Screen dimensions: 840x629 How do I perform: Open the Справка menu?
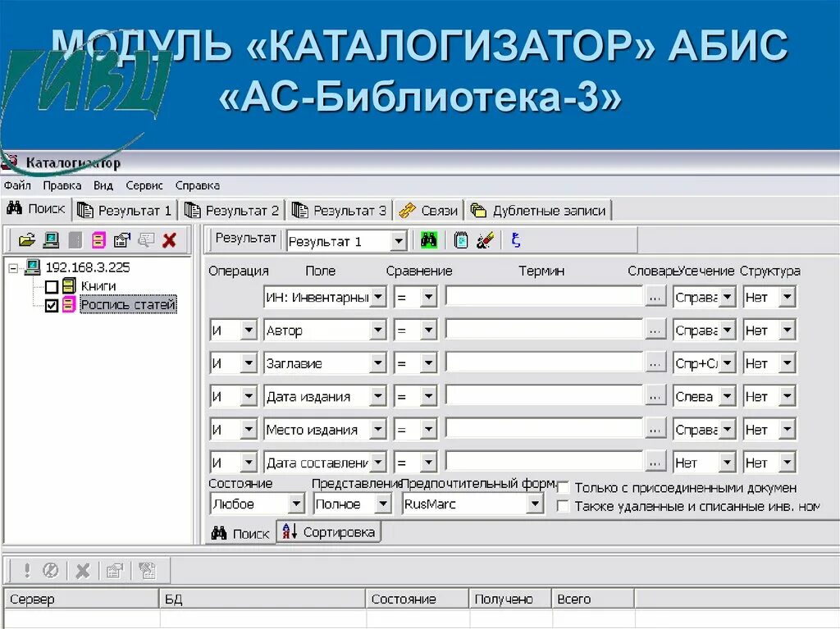(x=197, y=185)
